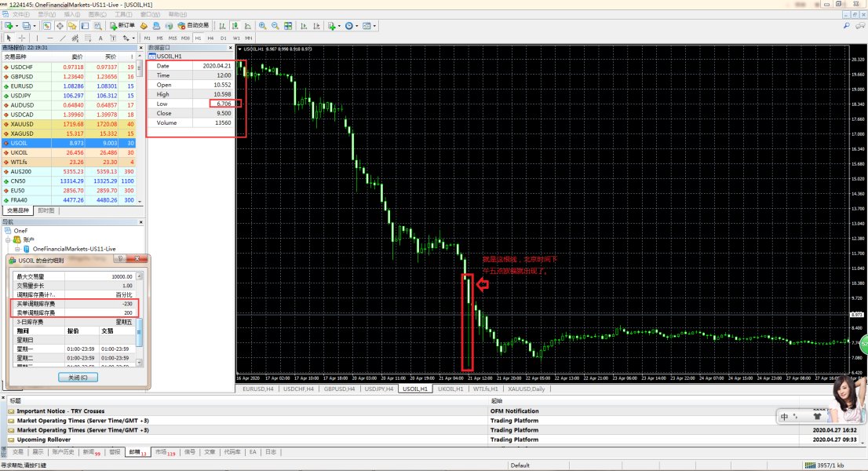The width and height of the screenshot is (868, 471).
Task: Click the Market Watch scrollbar down arrow
Action: point(140,202)
